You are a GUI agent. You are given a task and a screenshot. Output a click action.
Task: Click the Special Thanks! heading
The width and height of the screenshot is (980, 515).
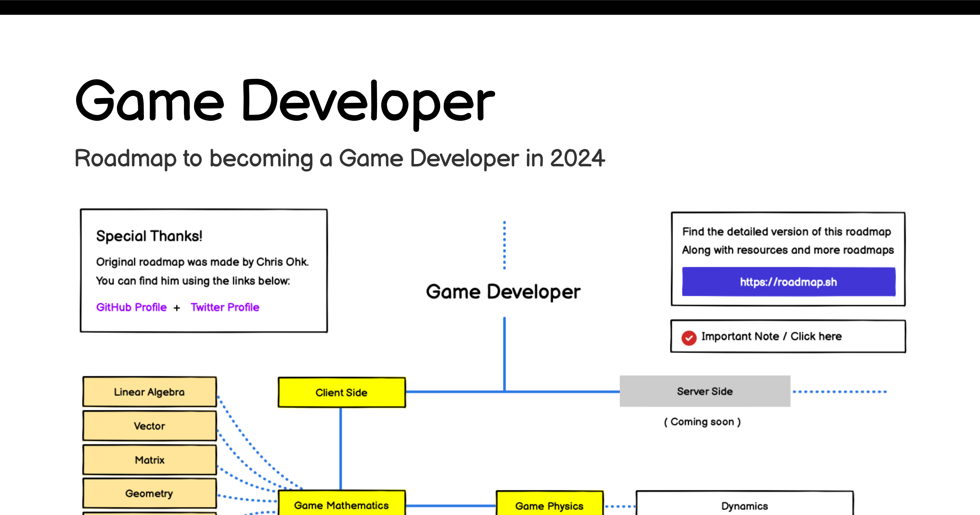click(149, 236)
